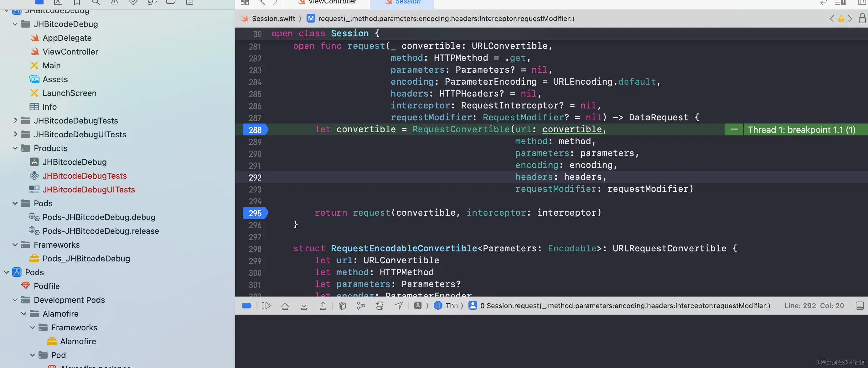Click the Line 292 Col 20 indicator

point(814,306)
